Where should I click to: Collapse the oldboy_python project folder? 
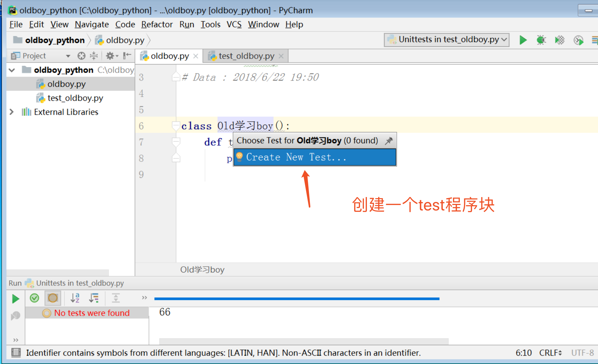click(x=12, y=70)
